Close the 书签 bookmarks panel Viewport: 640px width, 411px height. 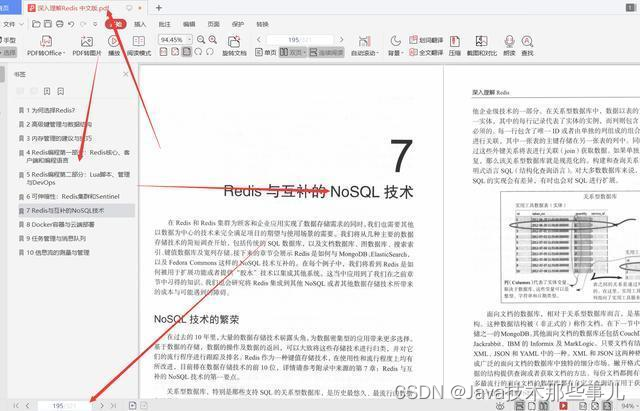[126, 74]
